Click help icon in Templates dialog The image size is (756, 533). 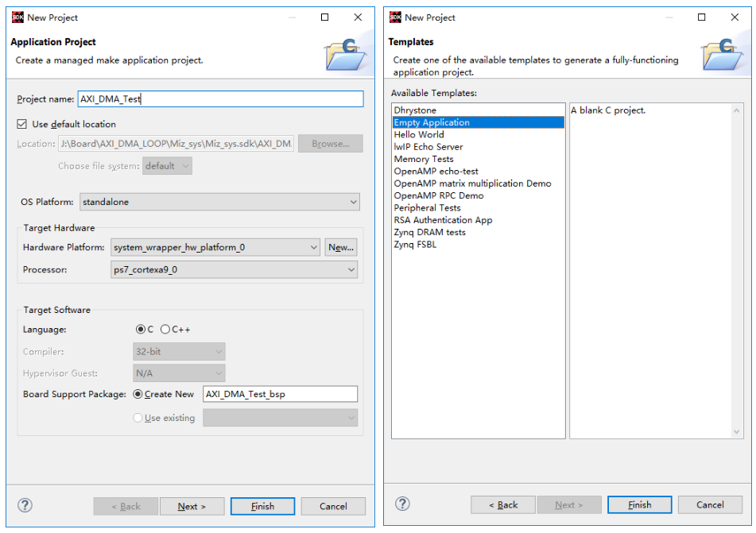[402, 504]
